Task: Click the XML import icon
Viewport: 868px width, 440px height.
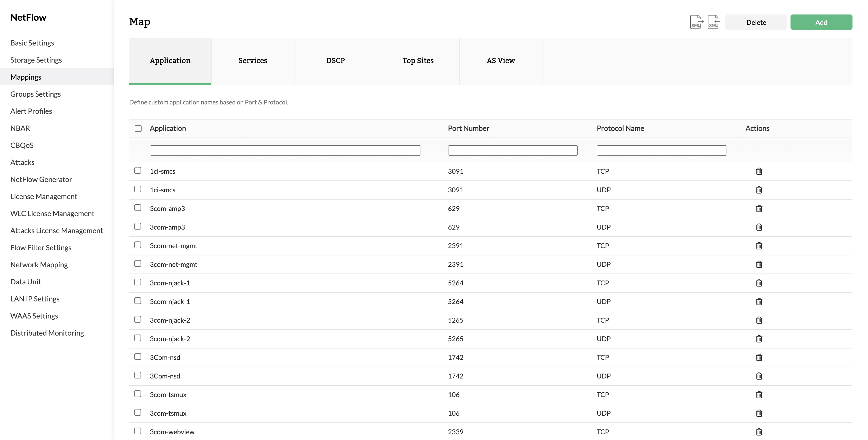Action: click(713, 22)
